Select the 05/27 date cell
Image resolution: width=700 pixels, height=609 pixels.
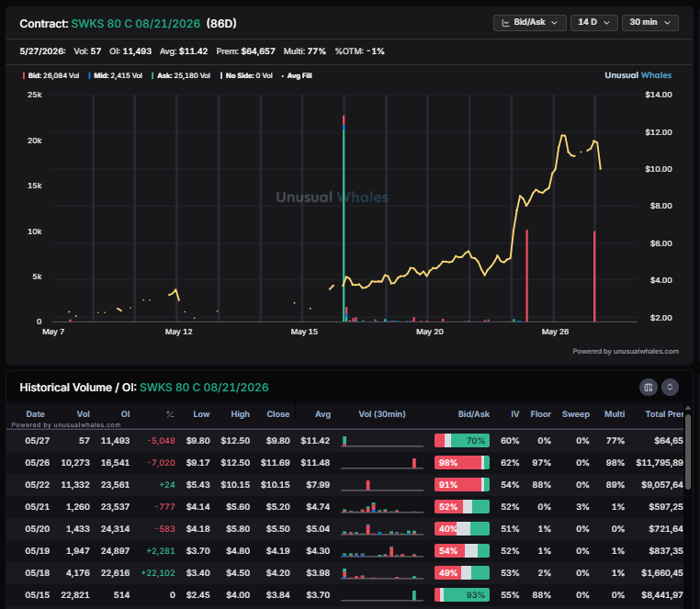click(38, 441)
